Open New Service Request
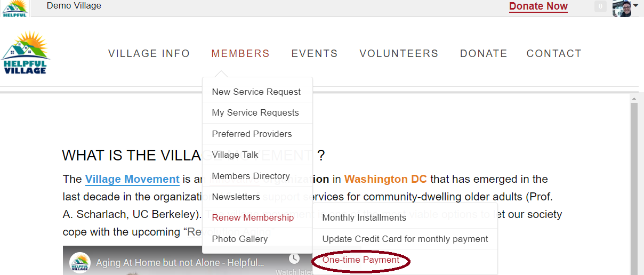The height and width of the screenshot is (275, 644). point(257,92)
